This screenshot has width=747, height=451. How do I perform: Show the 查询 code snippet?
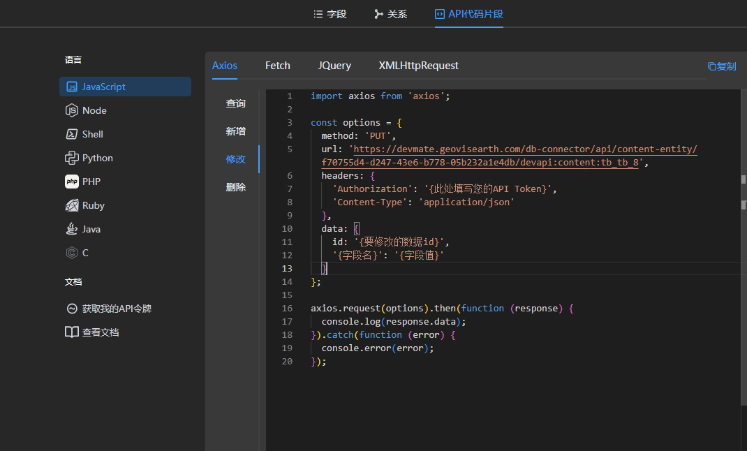coord(235,103)
